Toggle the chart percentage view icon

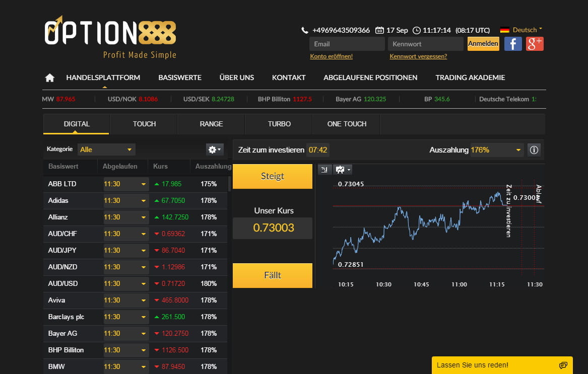(x=324, y=170)
